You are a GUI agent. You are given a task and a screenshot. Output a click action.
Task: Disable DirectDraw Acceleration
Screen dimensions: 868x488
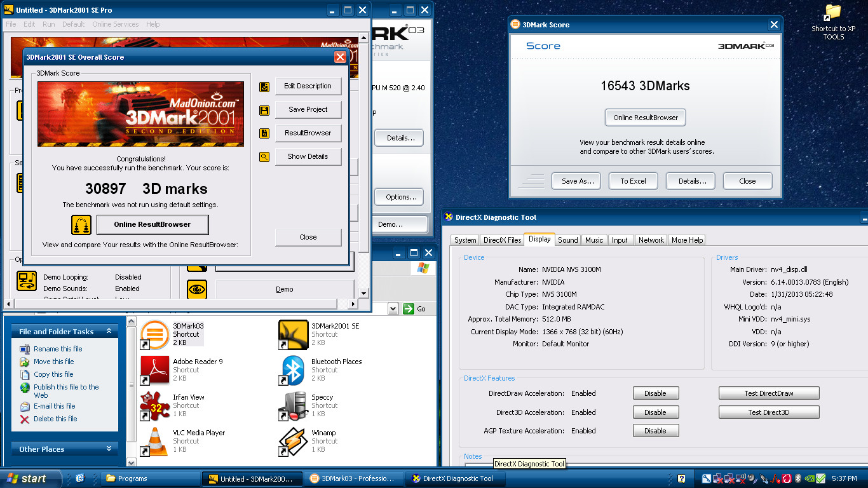point(656,393)
